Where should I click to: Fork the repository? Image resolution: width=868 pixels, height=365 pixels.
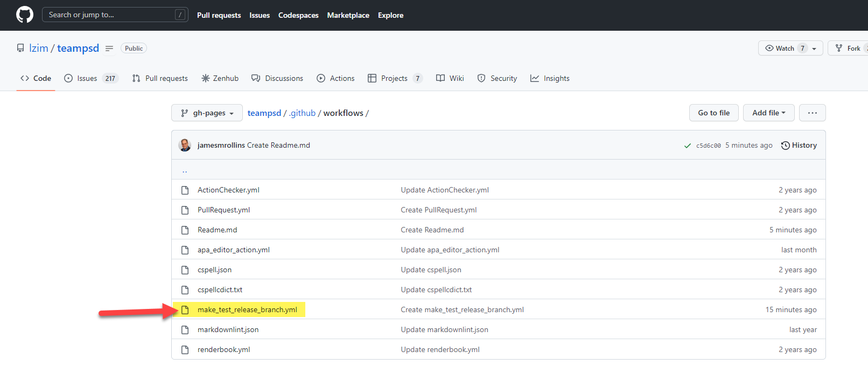tap(849, 49)
